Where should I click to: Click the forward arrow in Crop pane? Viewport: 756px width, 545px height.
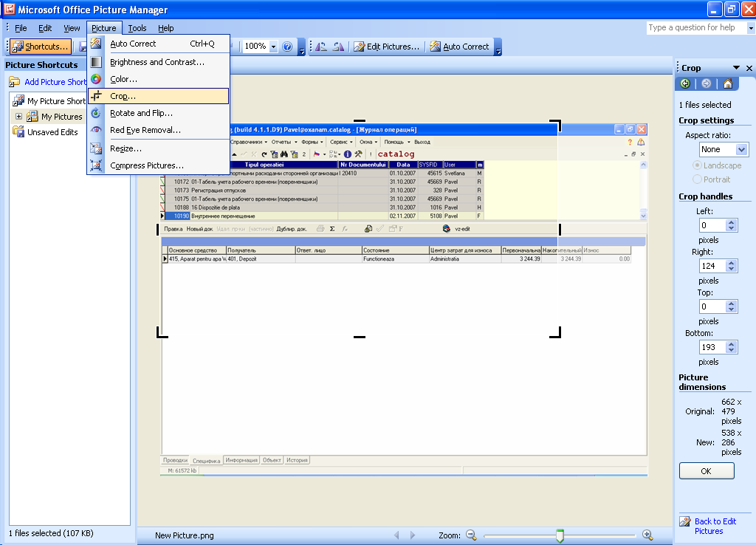click(x=707, y=83)
